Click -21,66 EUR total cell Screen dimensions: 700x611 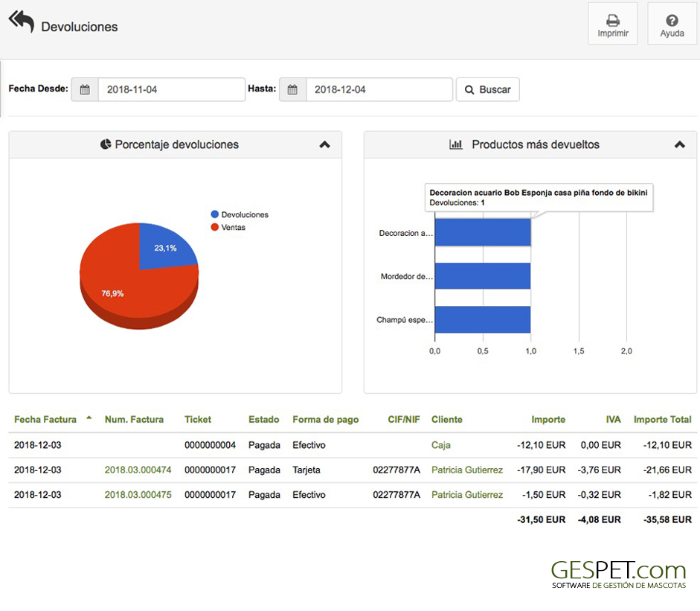(x=667, y=470)
